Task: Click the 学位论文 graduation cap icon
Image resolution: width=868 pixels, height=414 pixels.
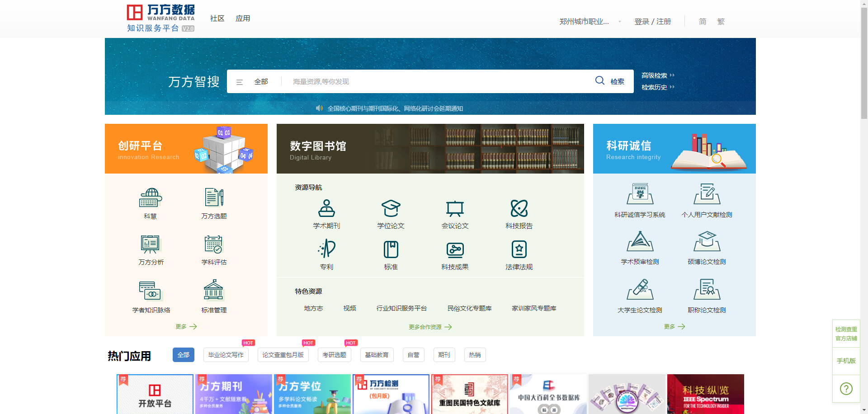Action: pyautogui.click(x=391, y=209)
